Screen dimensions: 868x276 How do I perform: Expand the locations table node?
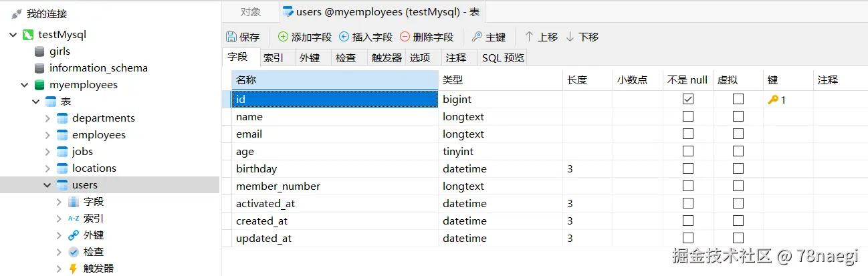click(47, 168)
